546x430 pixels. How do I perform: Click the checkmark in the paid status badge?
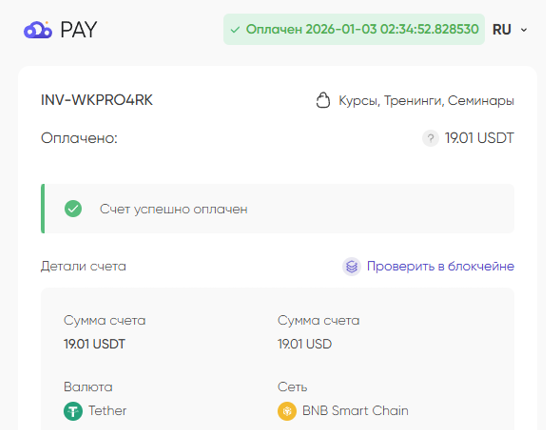pyautogui.click(x=235, y=30)
